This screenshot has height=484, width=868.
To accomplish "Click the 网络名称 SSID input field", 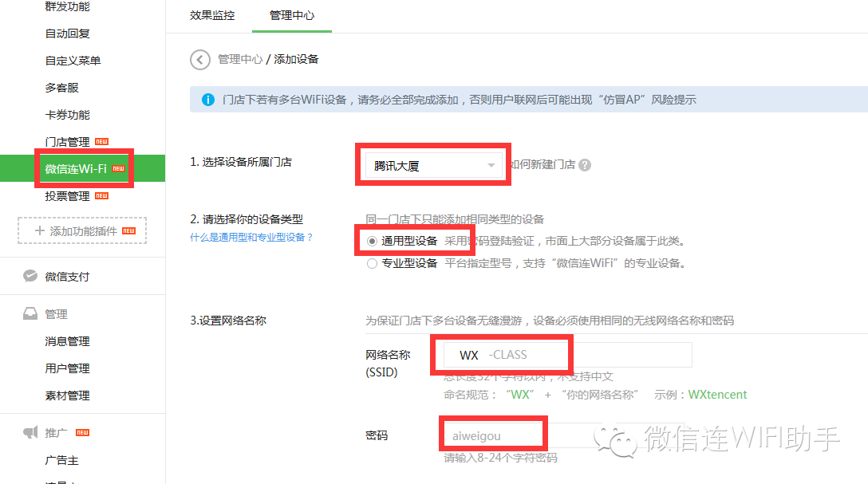I will tap(567, 355).
